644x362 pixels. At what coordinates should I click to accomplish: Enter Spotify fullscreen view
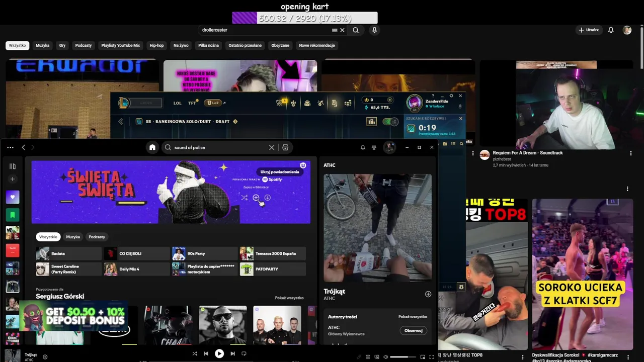click(432, 357)
